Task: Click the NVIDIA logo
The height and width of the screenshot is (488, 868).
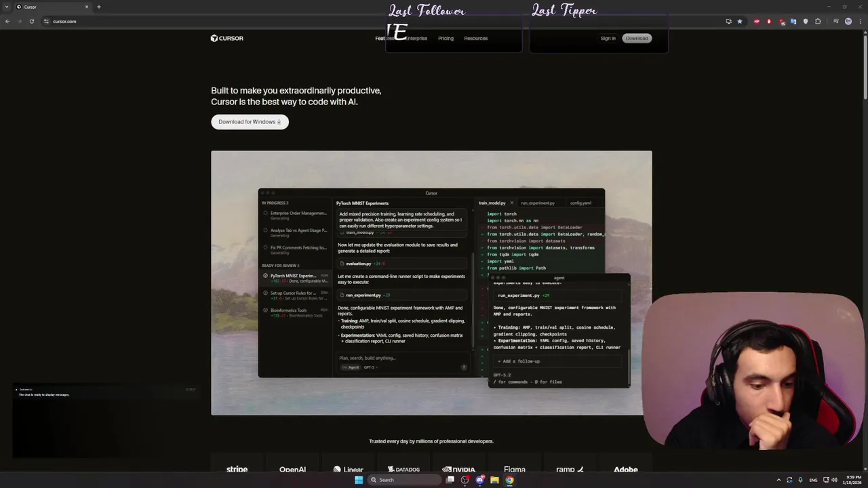Action: pyautogui.click(x=458, y=469)
